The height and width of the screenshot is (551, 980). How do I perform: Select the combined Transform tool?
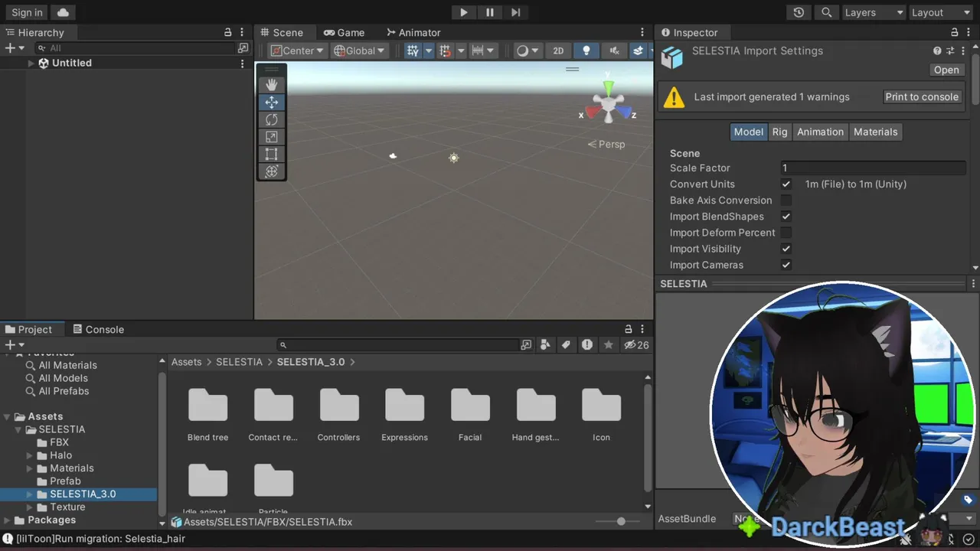(x=271, y=171)
